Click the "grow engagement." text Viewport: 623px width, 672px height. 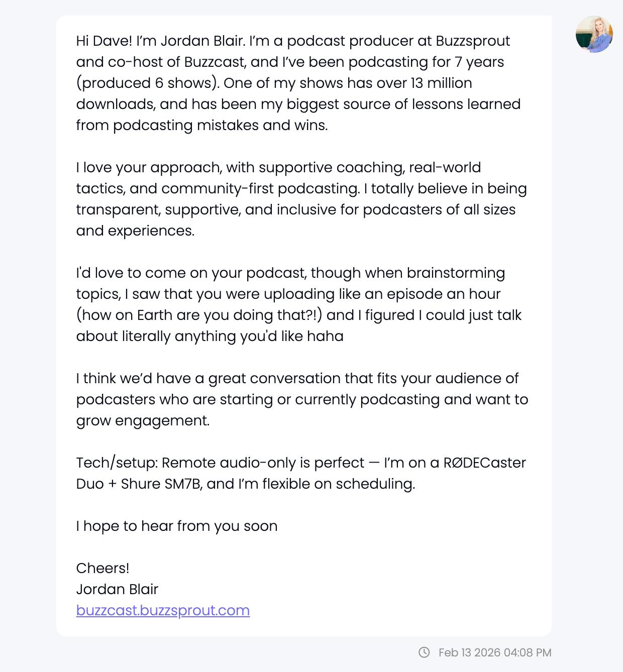(143, 420)
